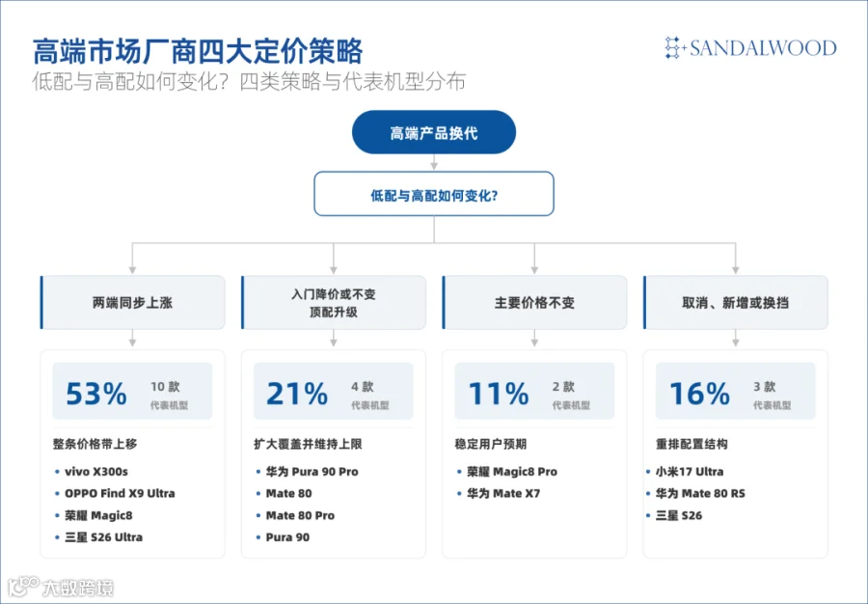Image resolution: width=868 pixels, height=604 pixels.
Task: Click the 2 款 count
Action: coord(563,387)
